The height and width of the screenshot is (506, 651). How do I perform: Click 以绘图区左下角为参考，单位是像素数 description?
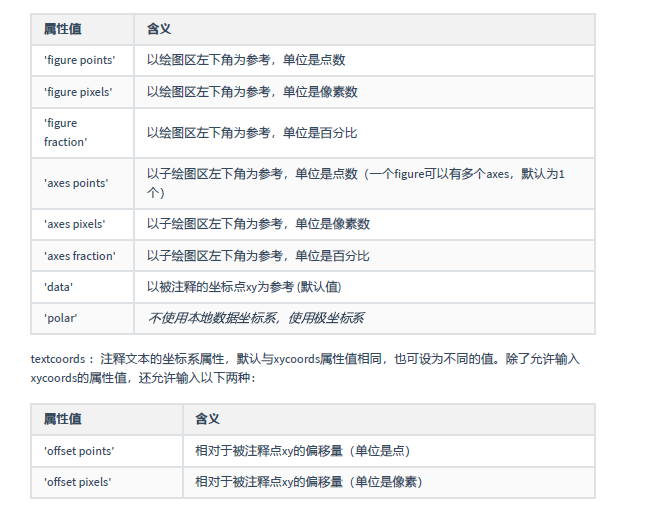[x=252, y=92]
